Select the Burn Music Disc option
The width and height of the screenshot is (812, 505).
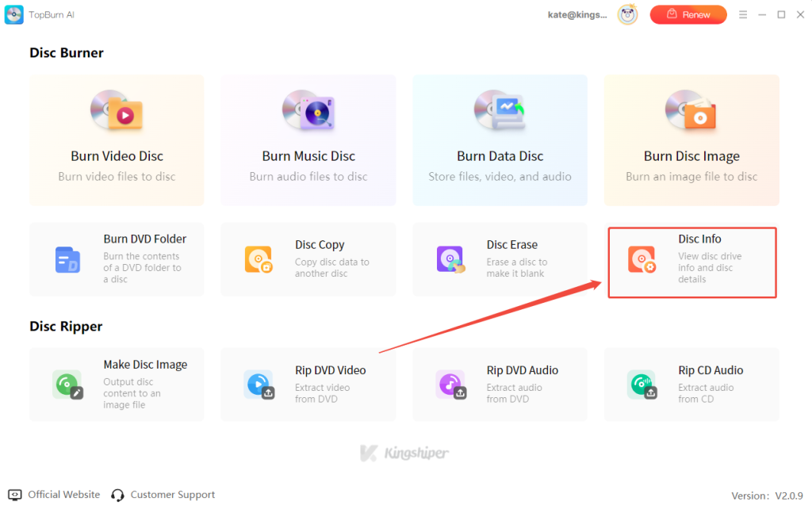point(308,140)
